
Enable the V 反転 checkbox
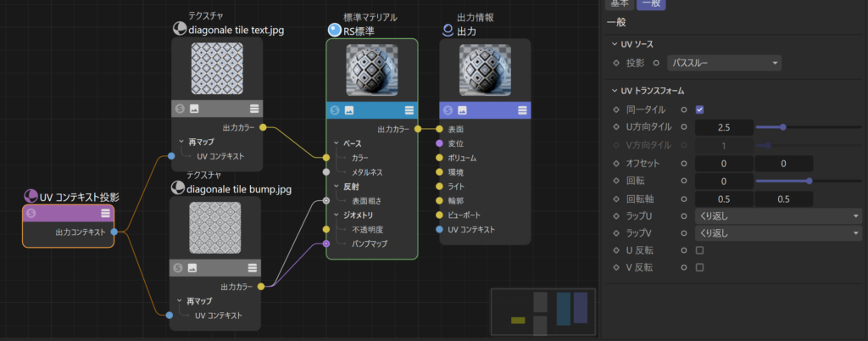(x=699, y=267)
